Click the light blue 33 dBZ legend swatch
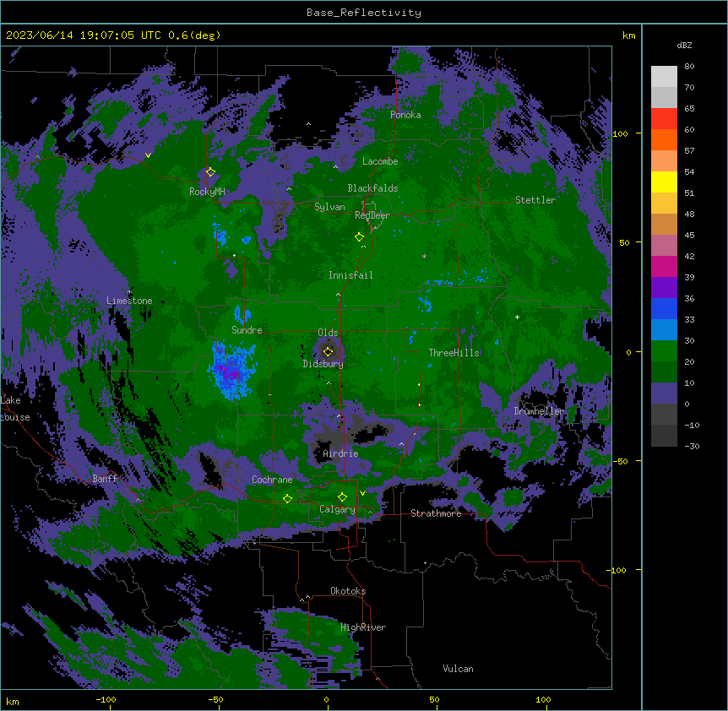The width and height of the screenshot is (728, 711). click(x=664, y=330)
